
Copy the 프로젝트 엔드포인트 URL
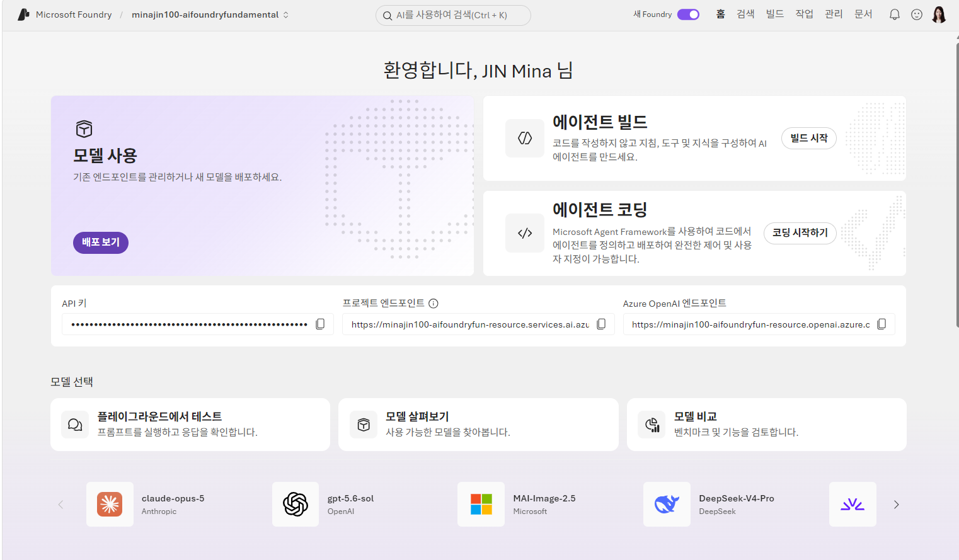[601, 324]
